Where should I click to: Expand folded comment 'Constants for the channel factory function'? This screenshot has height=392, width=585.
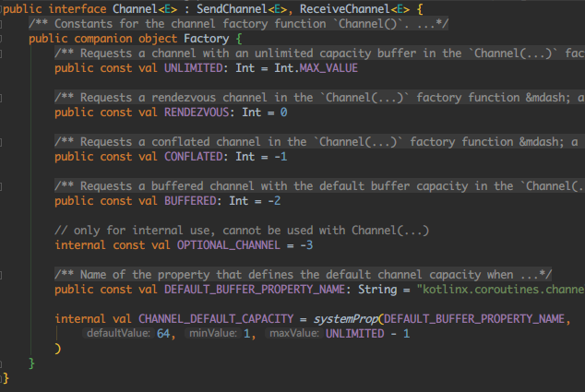(238, 24)
